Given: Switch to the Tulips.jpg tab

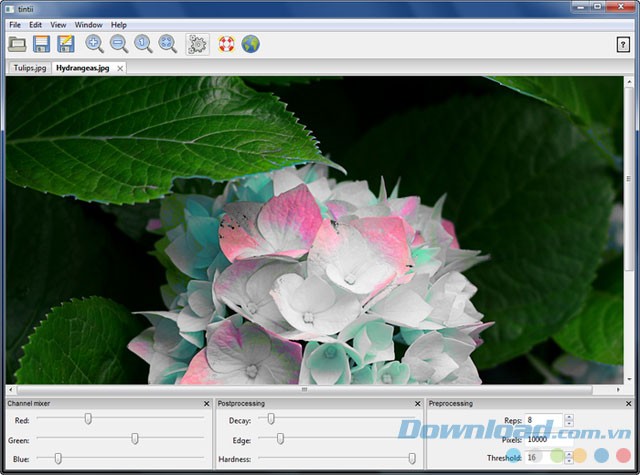Looking at the screenshot, I should coord(28,68).
